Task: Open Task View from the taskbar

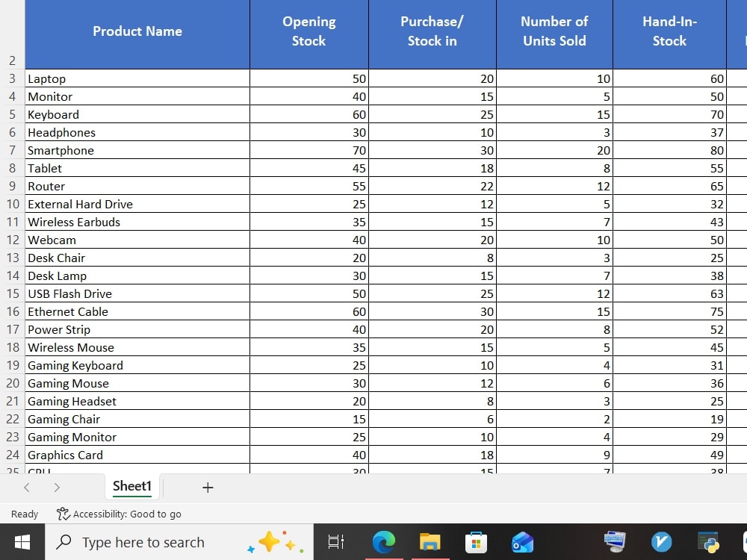Action: 336,542
